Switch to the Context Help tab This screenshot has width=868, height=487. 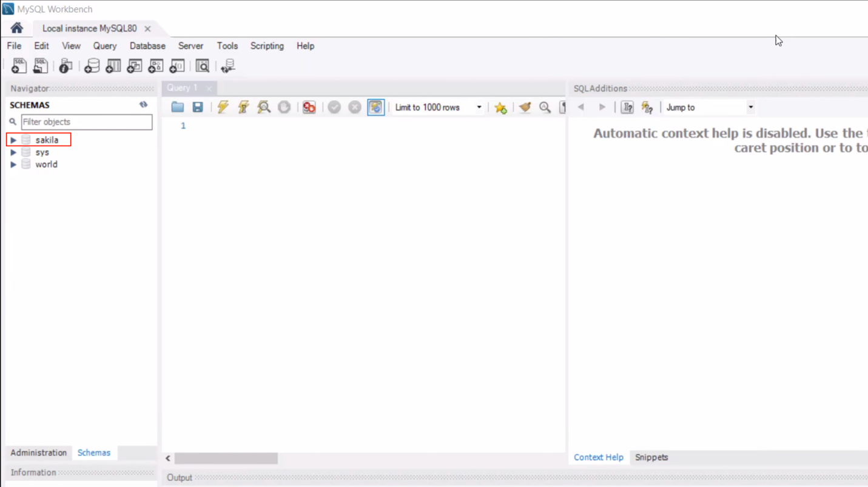[599, 457]
